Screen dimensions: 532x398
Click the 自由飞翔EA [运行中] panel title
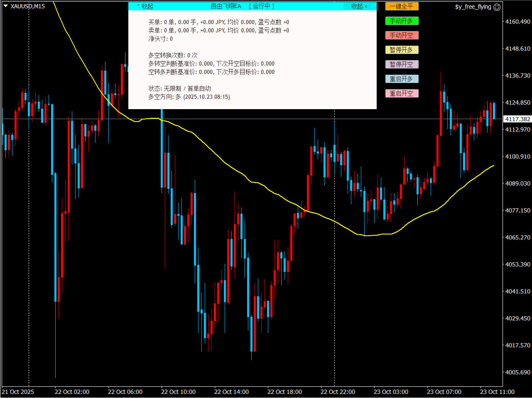point(243,6)
